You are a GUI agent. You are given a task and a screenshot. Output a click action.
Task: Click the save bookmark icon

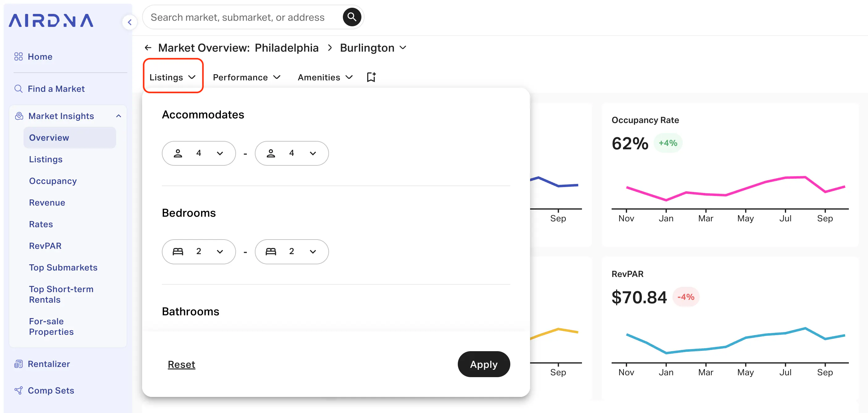pyautogui.click(x=371, y=77)
